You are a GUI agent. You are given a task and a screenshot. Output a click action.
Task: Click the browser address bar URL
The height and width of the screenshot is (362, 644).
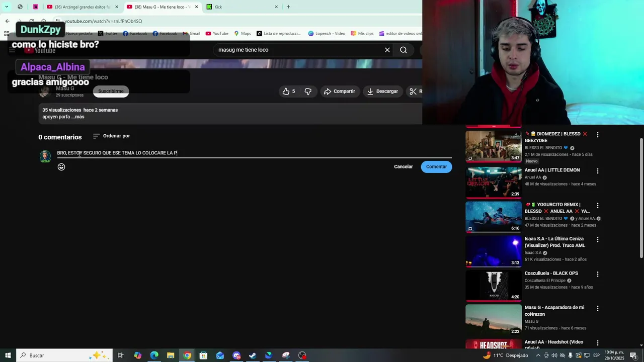coord(103,21)
